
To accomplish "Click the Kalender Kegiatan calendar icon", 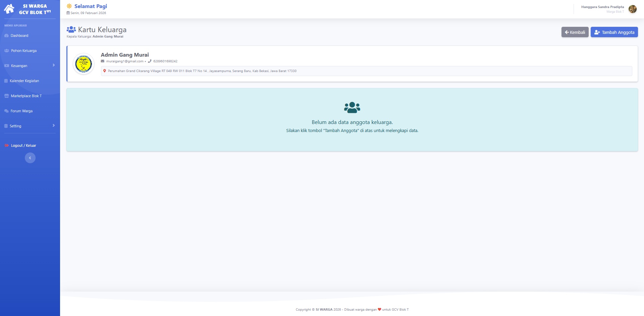I will pyautogui.click(x=6, y=81).
